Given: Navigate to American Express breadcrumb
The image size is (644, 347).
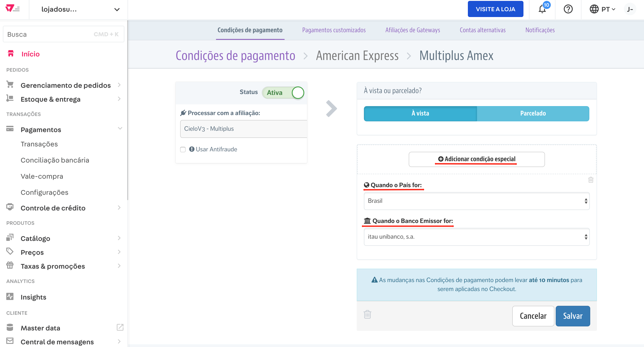Looking at the screenshot, I should coord(357,56).
